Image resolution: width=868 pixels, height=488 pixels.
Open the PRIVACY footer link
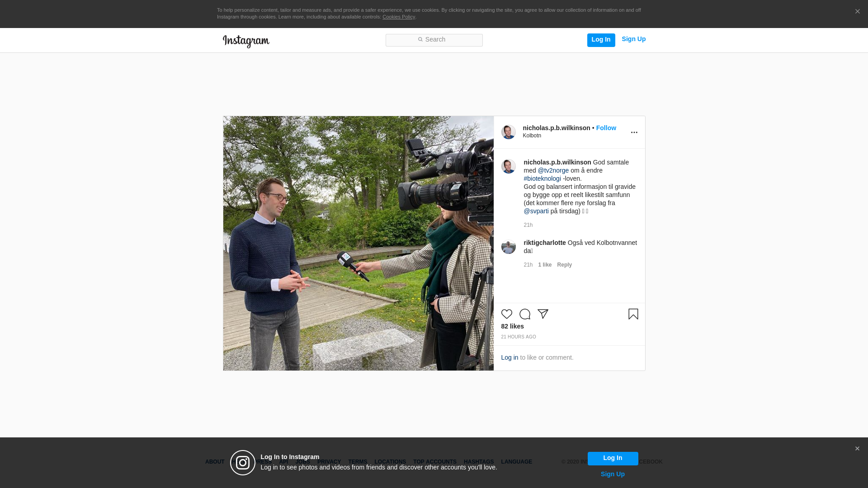[329, 462]
